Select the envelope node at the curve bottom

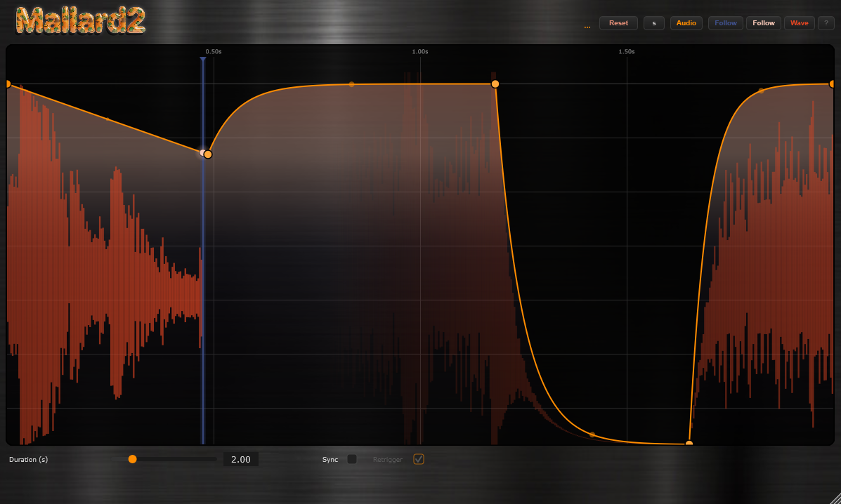pos(689,444)
